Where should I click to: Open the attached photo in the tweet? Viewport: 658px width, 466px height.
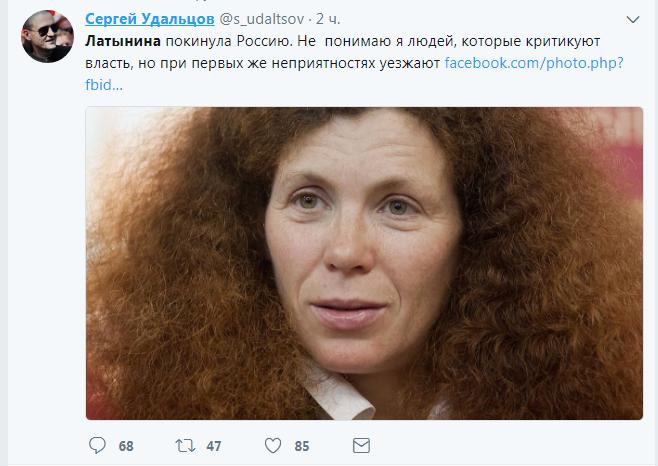click(x=364, y=263)
